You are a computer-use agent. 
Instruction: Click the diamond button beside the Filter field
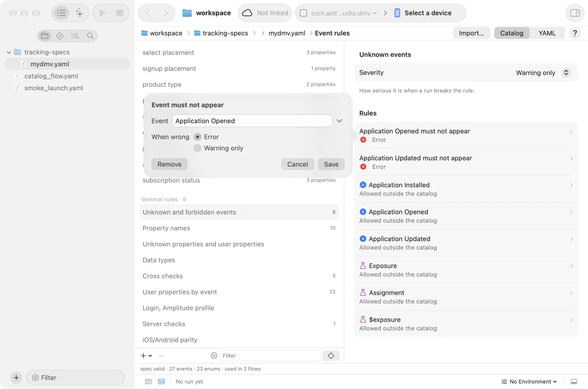tap(331, 356)
